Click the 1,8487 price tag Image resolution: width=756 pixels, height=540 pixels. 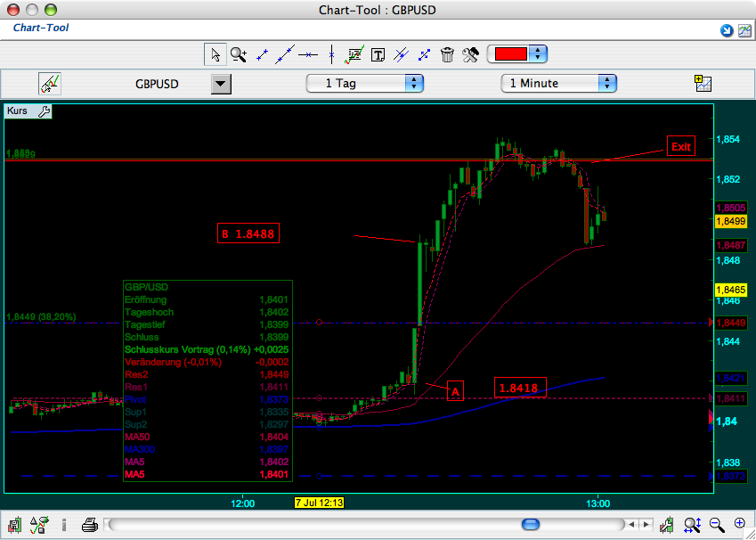point(731,245)
